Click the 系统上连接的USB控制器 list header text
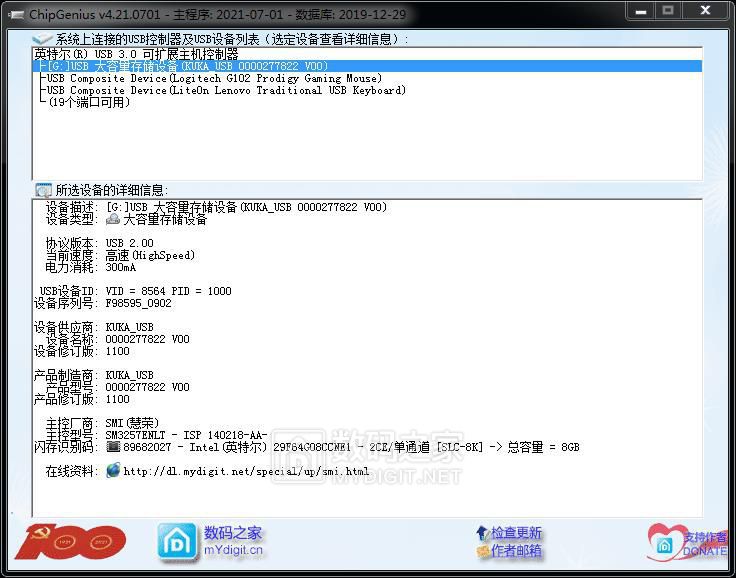736x578 pixels. tap(231, 39)
